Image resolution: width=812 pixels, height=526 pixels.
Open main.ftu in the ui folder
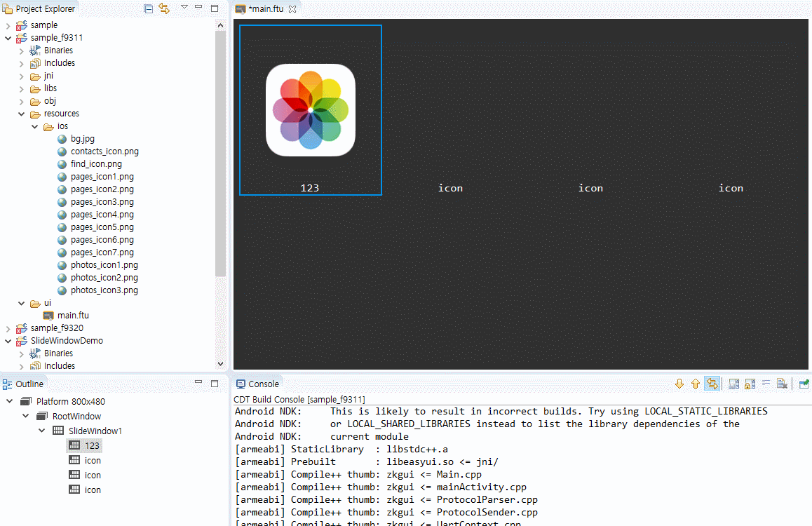pyautogui.click(x=73, y=316)
